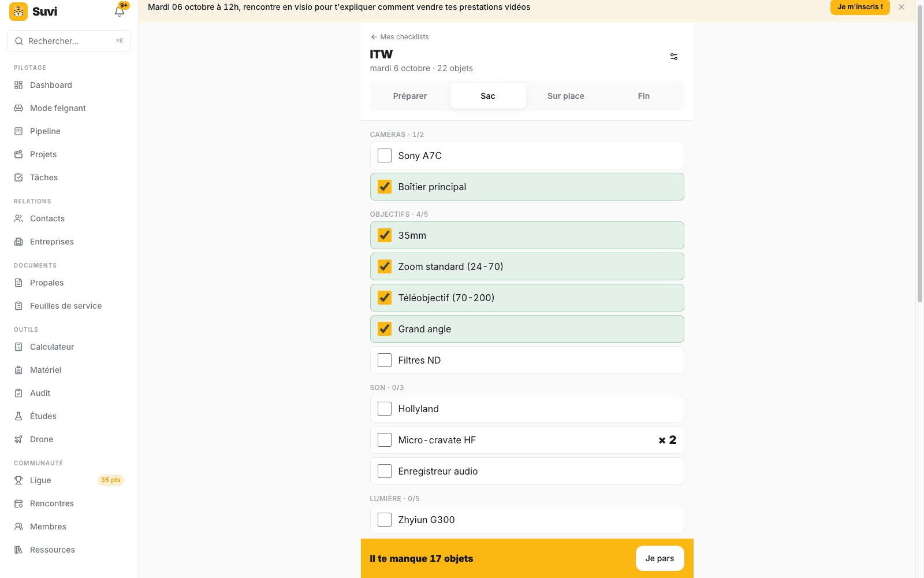Tick the Zhyiun G300 checkbox
924x578 pixels.
pos(385,520)
